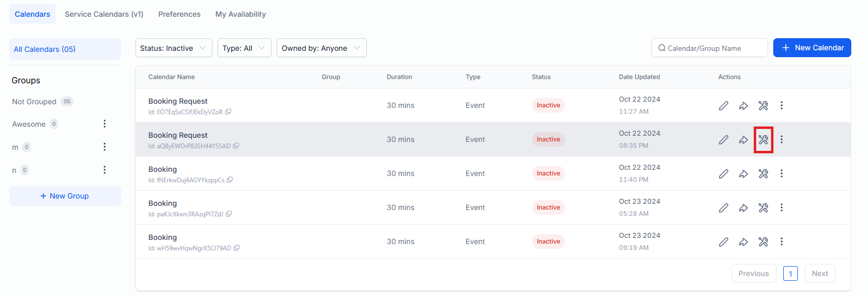Expand the Owned by: Anyone dropdown
This screenshot has width=868, height=297.
pos(321,48)
